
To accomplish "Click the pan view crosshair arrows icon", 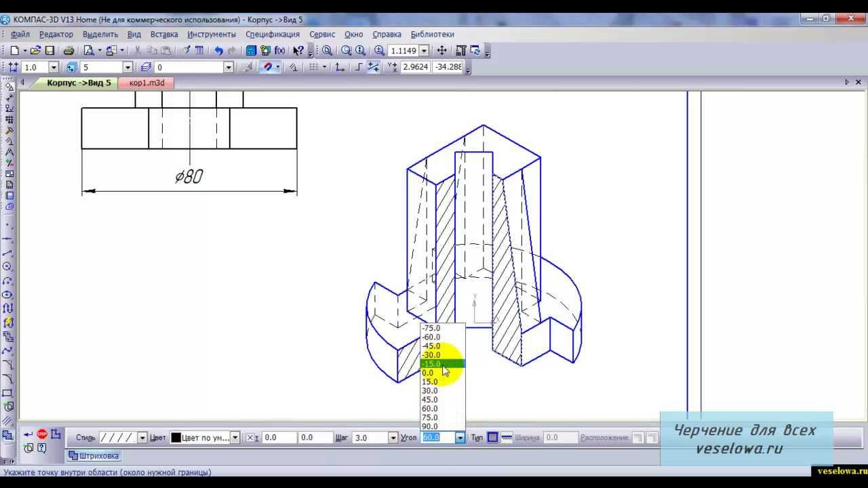I will point(441,51).
